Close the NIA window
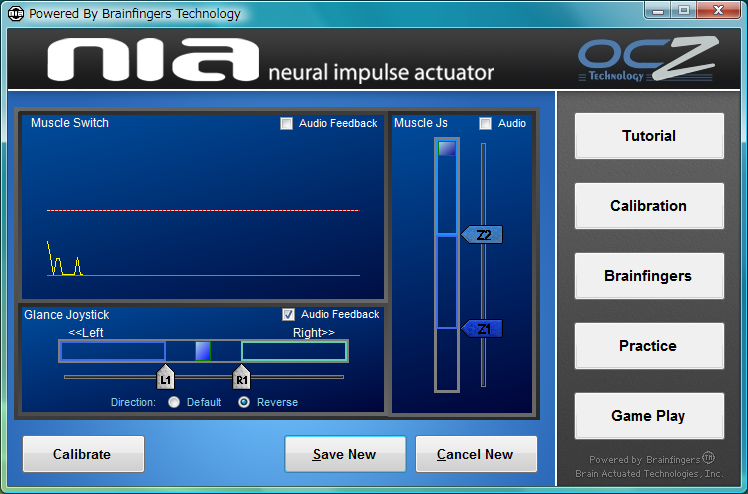 718,10
